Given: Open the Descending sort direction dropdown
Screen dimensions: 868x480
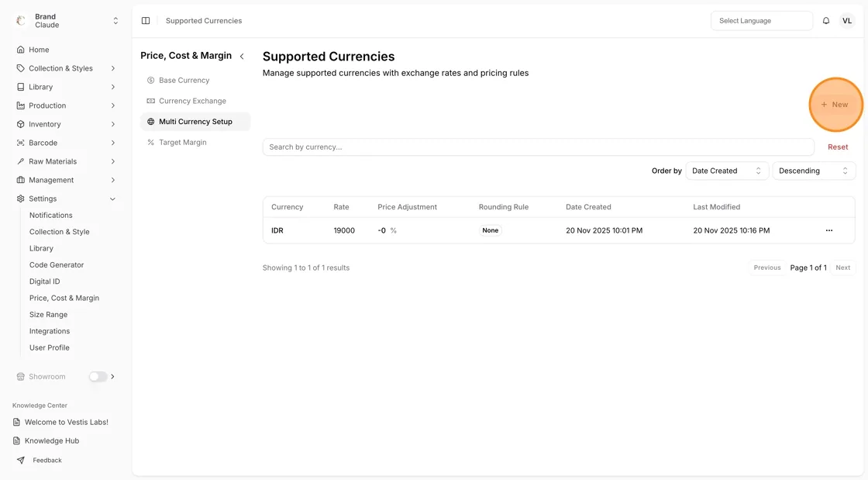Looking at the screenshot, I should click(x=814, y=171).
